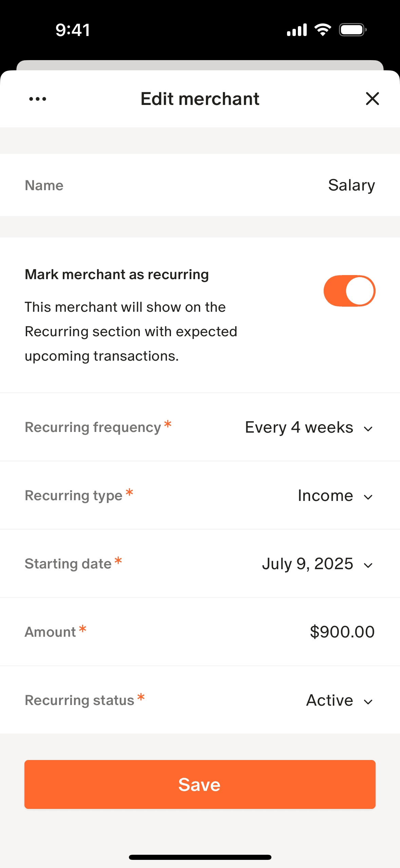
Task: Tap the cellular signal bars icon
Action: pyautogui.click(x=297, y=30)
